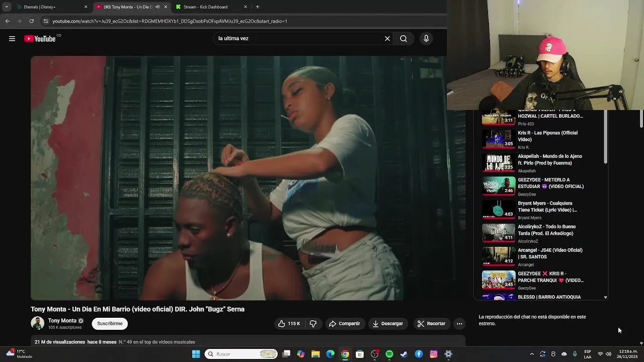Open Tony Monta channel name link
This screenshot has width=644, height=362.
[x=62, y=321]
